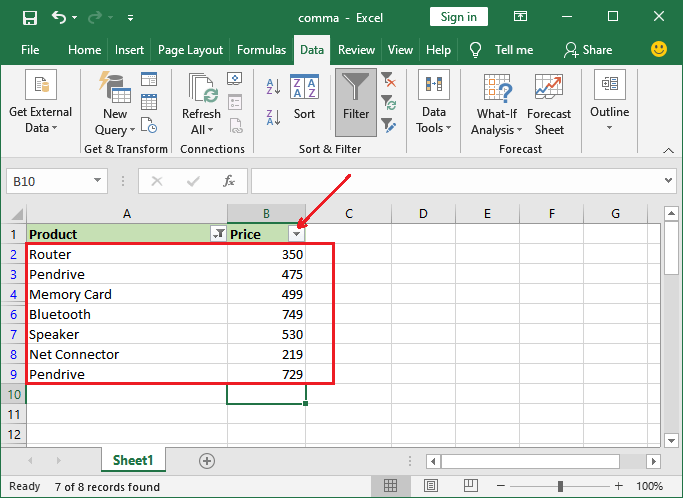The width and height of the screenshot is (683, 498).
Task: Expand the Outline group
Action: click(x=609, y=101)
